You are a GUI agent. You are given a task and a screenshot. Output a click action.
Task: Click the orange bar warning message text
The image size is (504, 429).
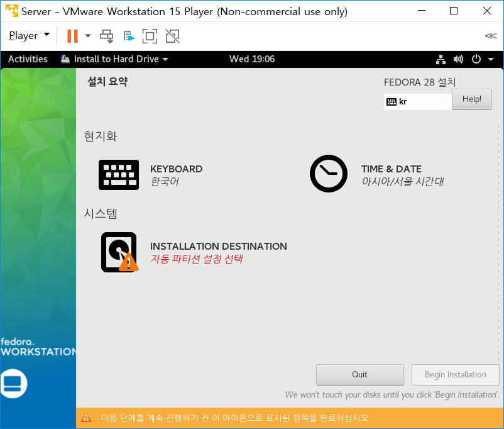(x=236, y=418)
